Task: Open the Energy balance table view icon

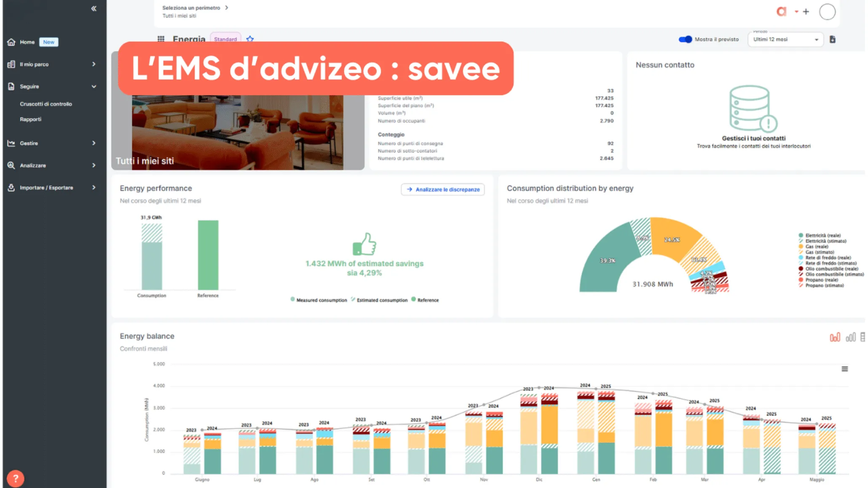Action: click(862, 337)
